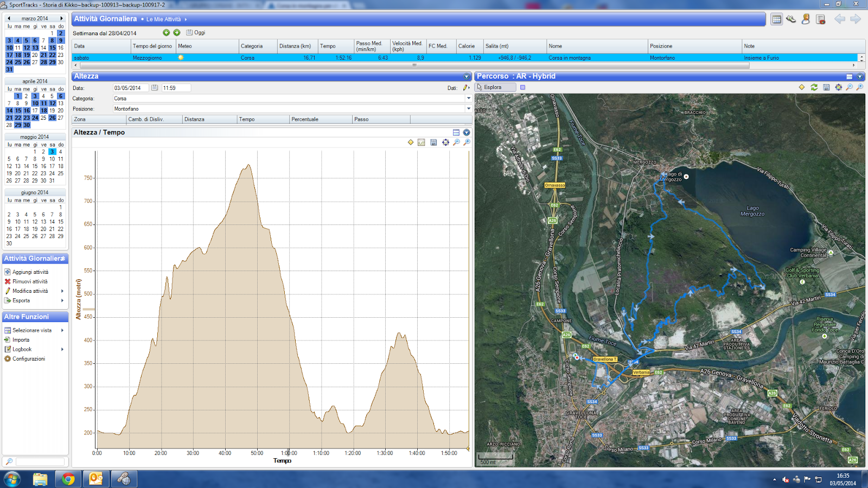
Task: Zoom out on the altitude chart
Action: point(456,142)
